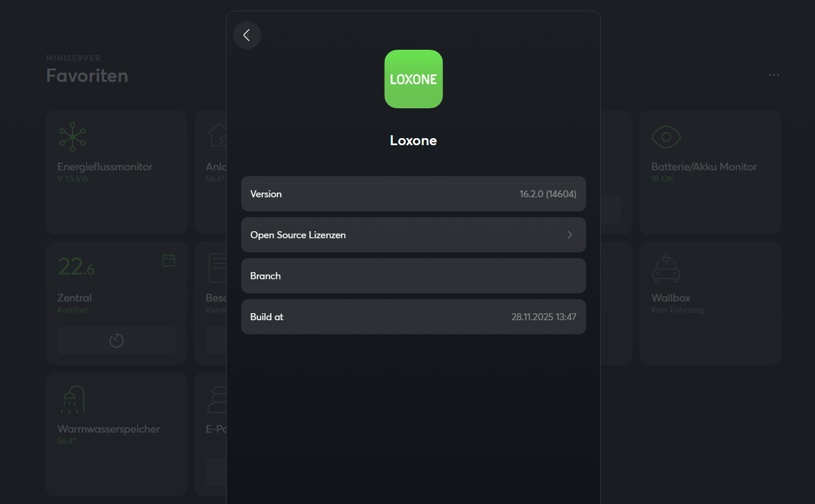
Task: Select the Build at row
Action: tap(413, 317)
